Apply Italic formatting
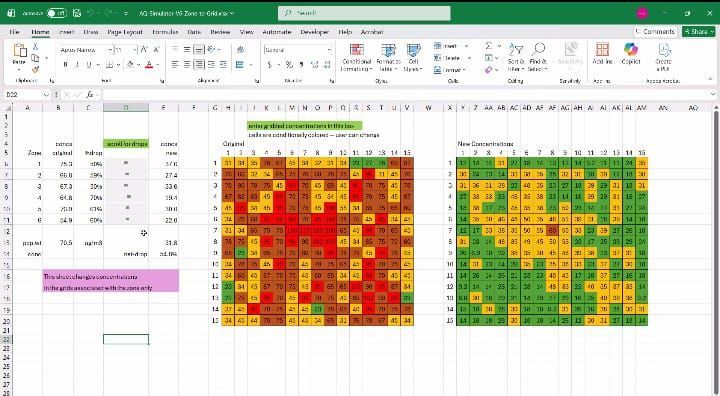Image resolution: width=720 pixels, height=396 pixels. [77, 65]
